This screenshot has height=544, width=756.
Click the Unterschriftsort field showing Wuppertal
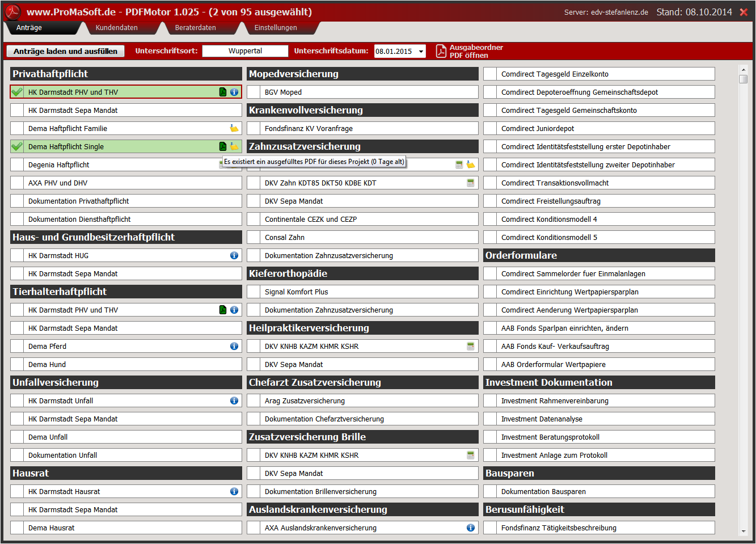245,51
